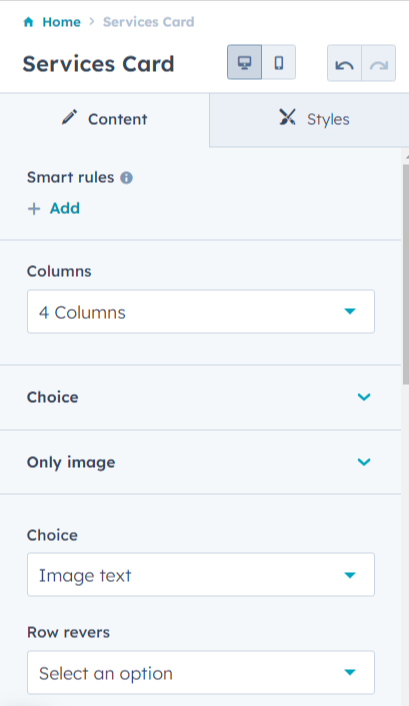Click the pencil icon on Content tab
Viewport: 409px width, 706px height.
click(69, 117)
